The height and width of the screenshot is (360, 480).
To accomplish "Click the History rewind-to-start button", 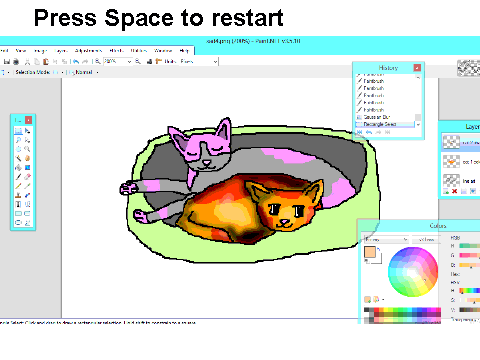I will (359, 132).
